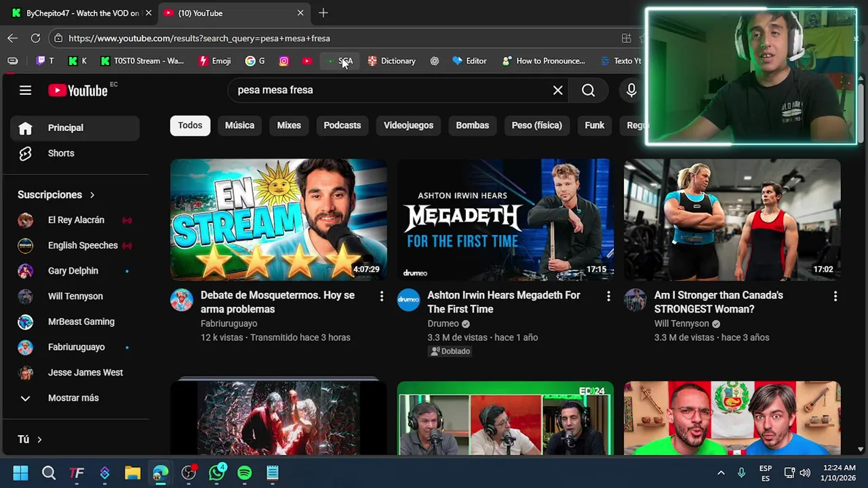Screen dimensions: 868x488
Task: Open Spotify from the taskbar
Action: pos(244,472)
